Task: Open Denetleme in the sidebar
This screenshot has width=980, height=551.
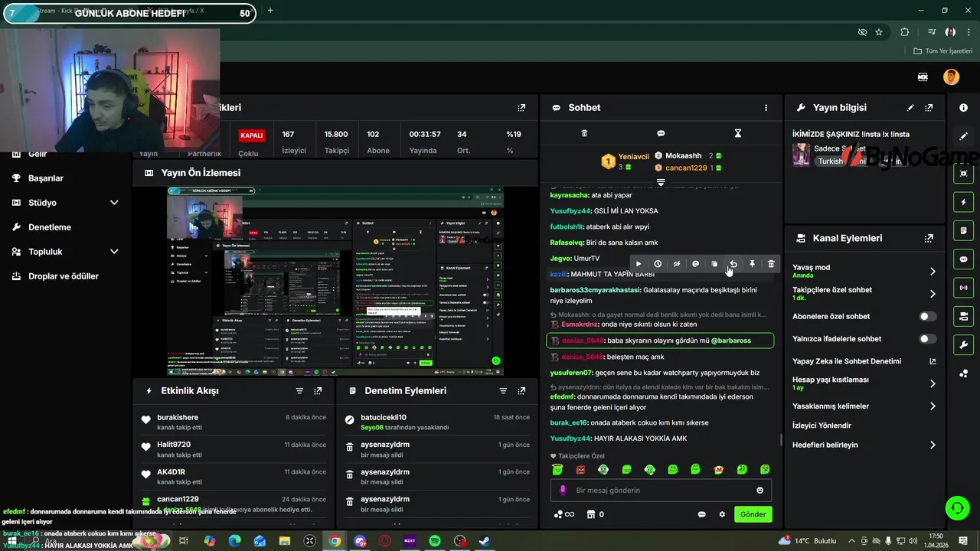Action: [50, 227]
